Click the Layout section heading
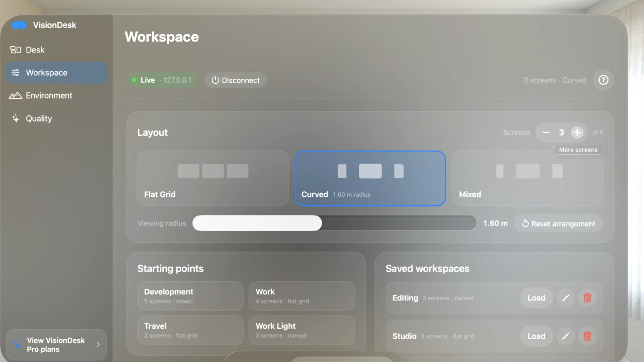 [x=152, y=133]
